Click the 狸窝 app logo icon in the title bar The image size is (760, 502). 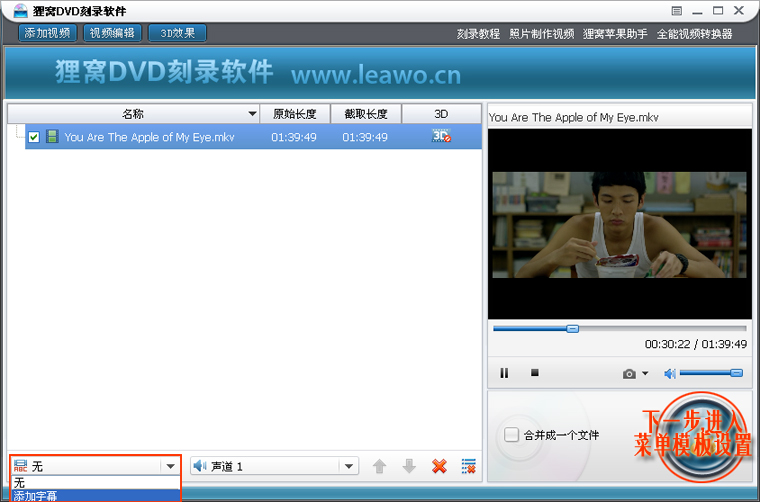(x=21, y=10)
